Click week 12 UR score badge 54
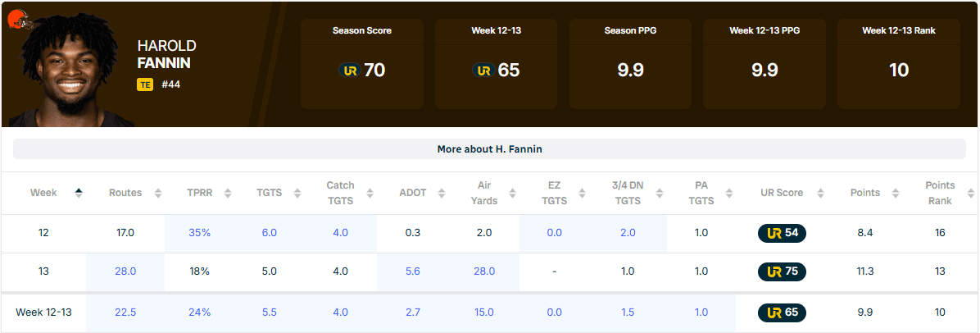This screenshot has height=333, width=980. (782, 233)
